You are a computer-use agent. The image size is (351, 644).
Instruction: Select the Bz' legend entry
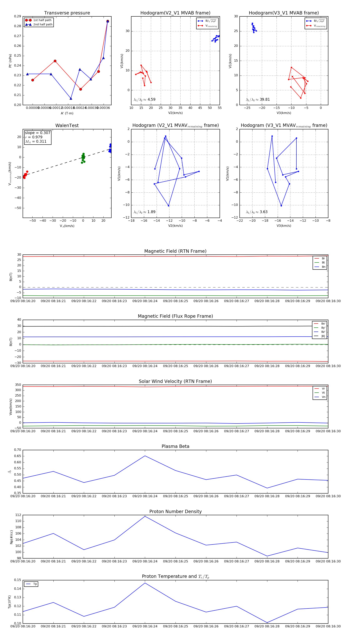(x=320, y=332)
